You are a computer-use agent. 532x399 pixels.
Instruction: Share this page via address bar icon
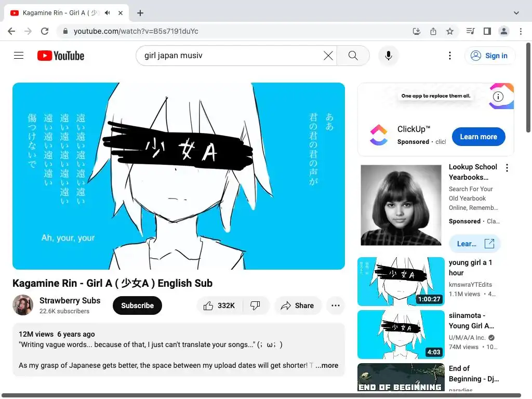pos(433,31)
